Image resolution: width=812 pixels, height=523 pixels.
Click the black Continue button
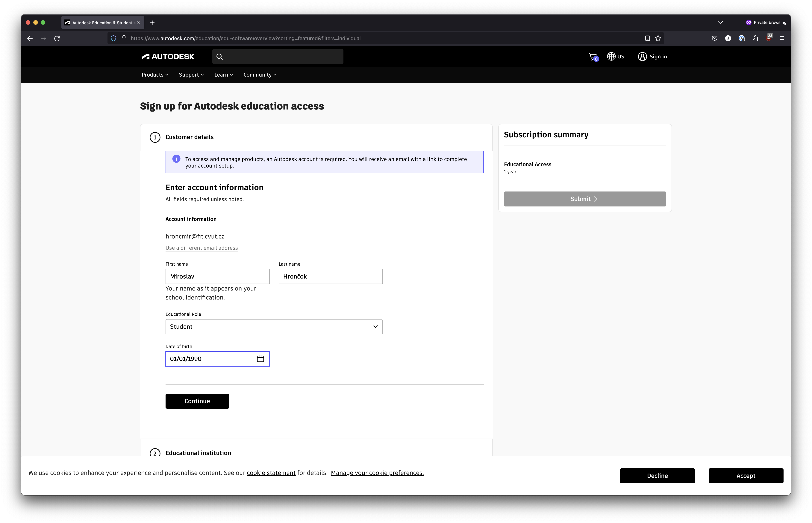click(x=197, y=401)
